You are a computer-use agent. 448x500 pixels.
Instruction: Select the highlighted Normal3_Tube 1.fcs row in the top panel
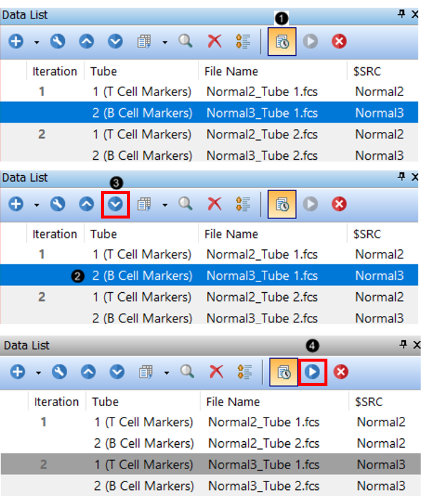click(209, 113)
